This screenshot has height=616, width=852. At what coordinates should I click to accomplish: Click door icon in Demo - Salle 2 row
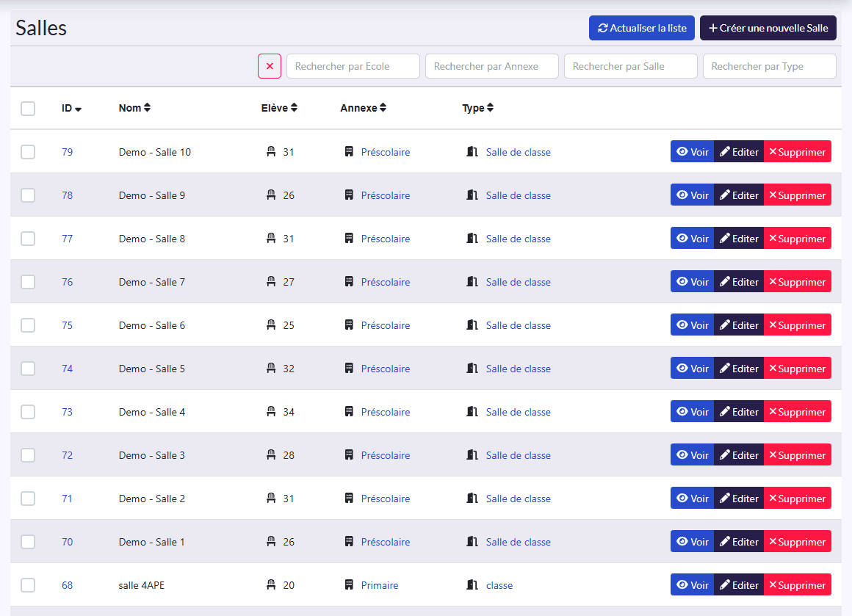[472, 498]
